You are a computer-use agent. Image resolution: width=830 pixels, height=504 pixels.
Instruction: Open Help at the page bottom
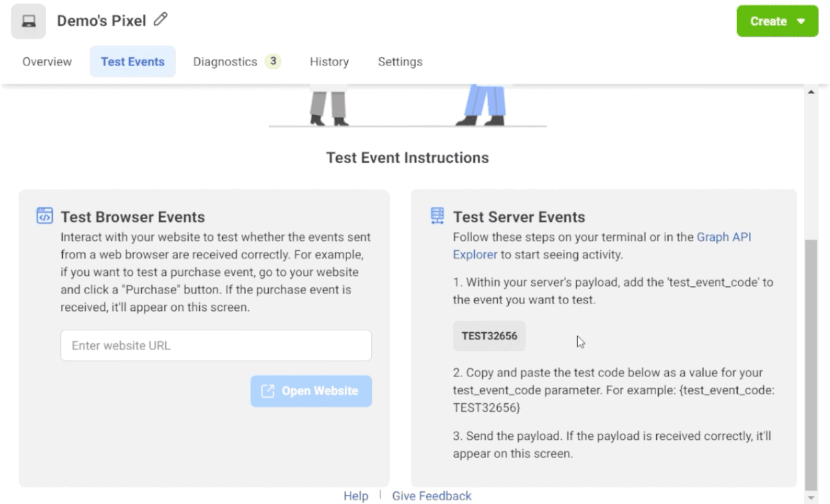pyautogui.click(x=355, y=495)
